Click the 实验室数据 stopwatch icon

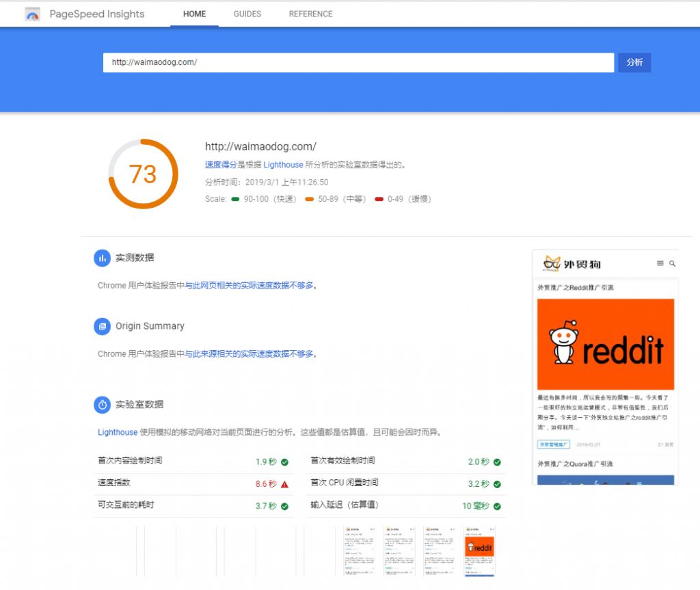[103, 405]
